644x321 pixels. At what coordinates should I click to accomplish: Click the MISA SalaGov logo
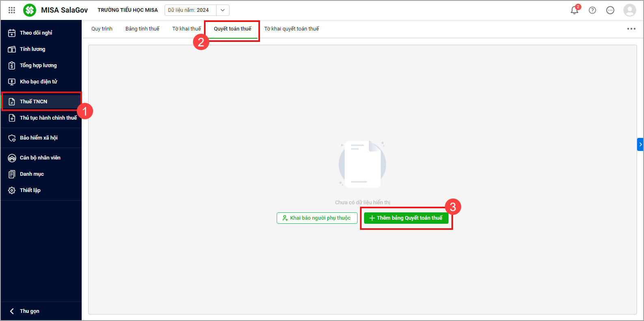pyautogui.click(x=30, y=10)
